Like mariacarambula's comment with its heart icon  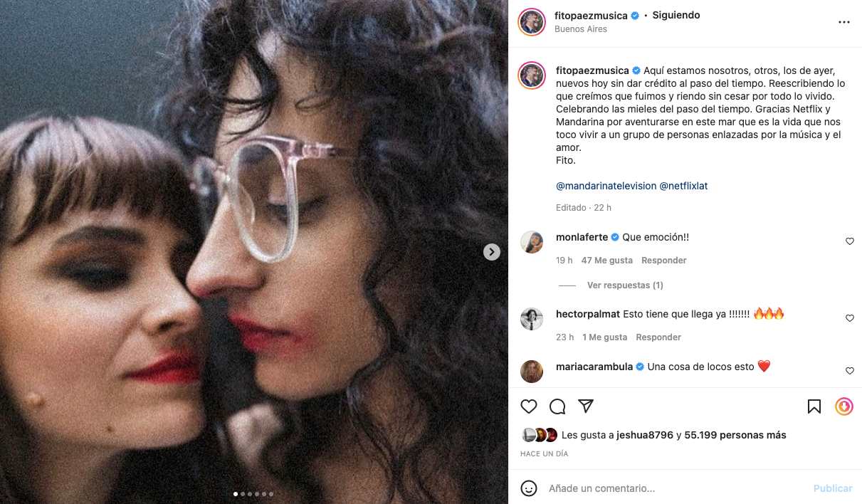(x=849, y=371)
